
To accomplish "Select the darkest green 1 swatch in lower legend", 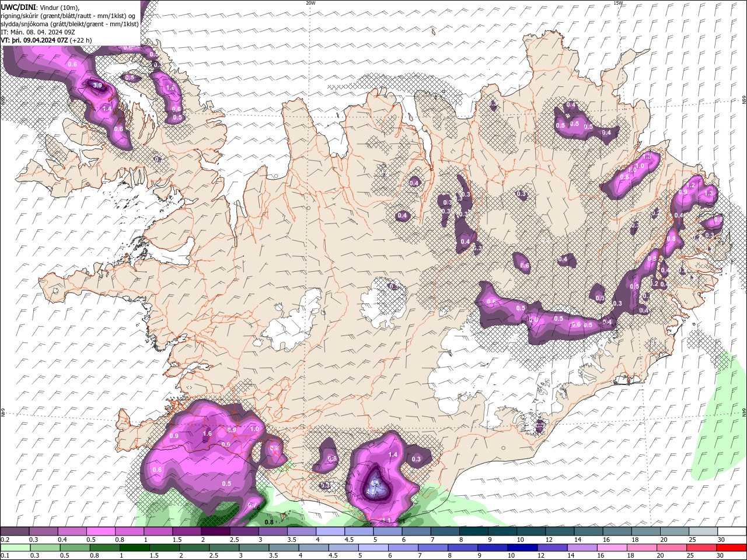I will click(x=135, y=548).
